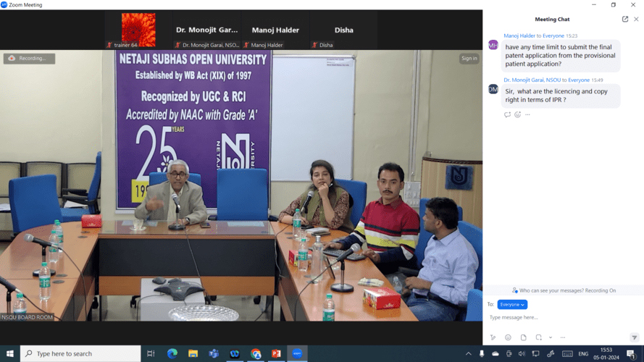Click the MH avatar in chat
The image size is (644, 362).
(x=493, y=45)
